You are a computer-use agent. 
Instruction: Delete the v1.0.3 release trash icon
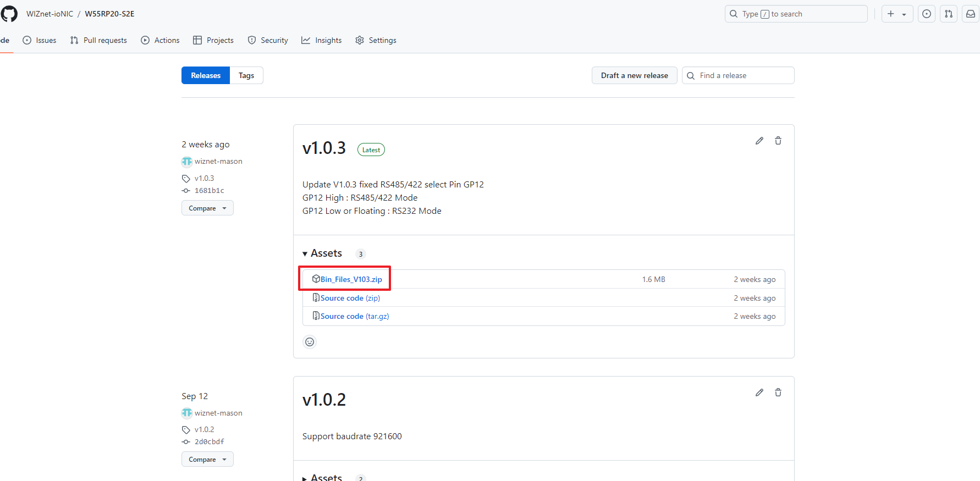coord(778,141)
